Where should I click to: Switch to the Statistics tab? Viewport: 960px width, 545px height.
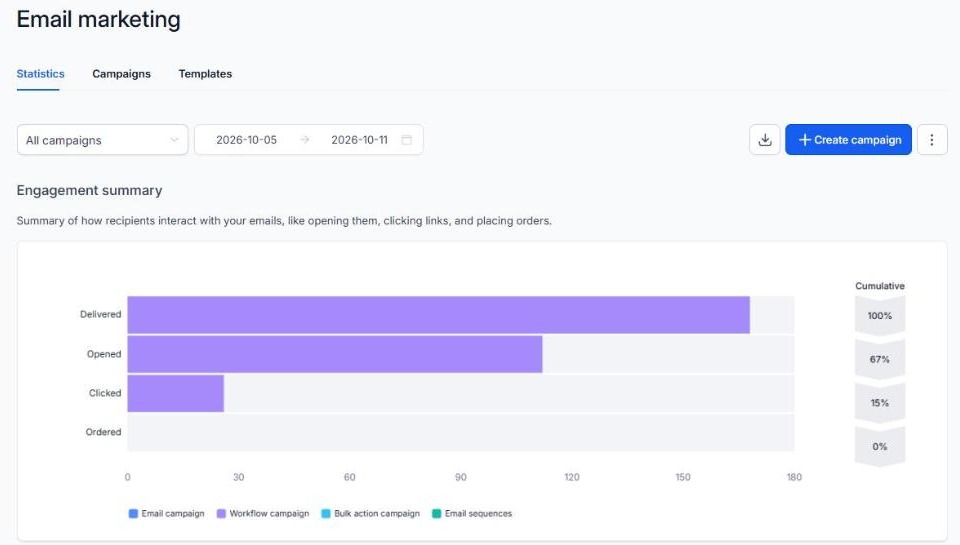(x=40, y=73)
